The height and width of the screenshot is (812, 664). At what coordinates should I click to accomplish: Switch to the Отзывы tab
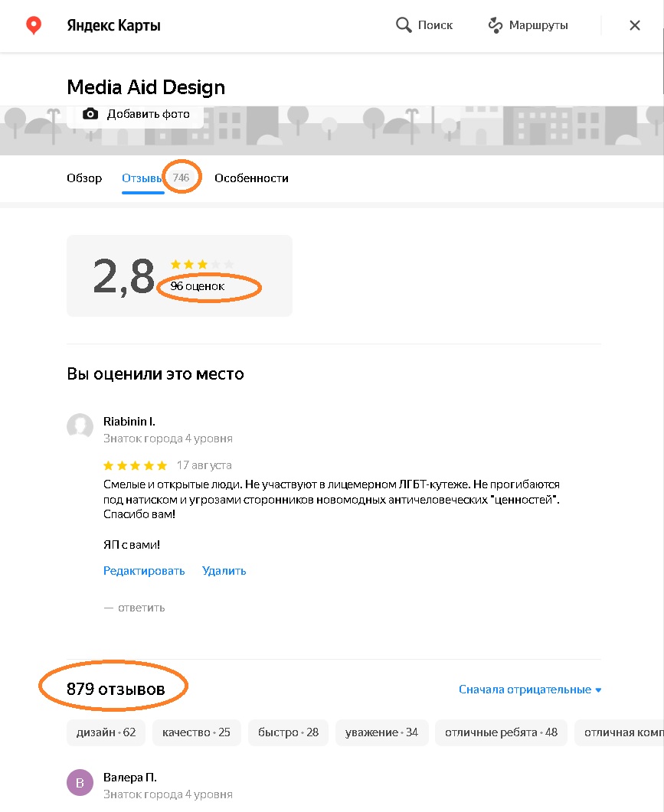coord(142,178)
